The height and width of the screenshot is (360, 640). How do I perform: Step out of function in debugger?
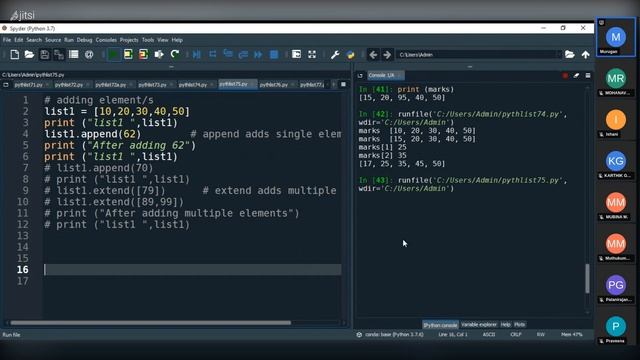pyautogui.click(x=243, y=54)
